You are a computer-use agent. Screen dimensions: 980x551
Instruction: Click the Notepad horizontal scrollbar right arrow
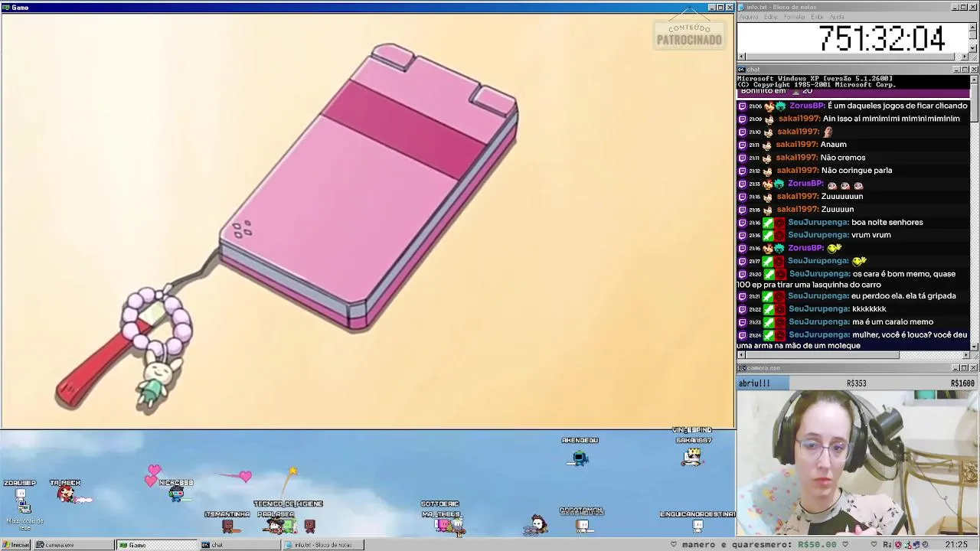click(x=965, y=57)
